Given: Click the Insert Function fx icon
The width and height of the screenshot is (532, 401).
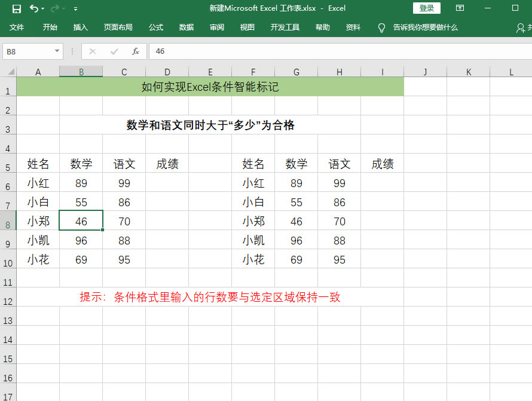Looking at the screenshot, I should point(136,51).
